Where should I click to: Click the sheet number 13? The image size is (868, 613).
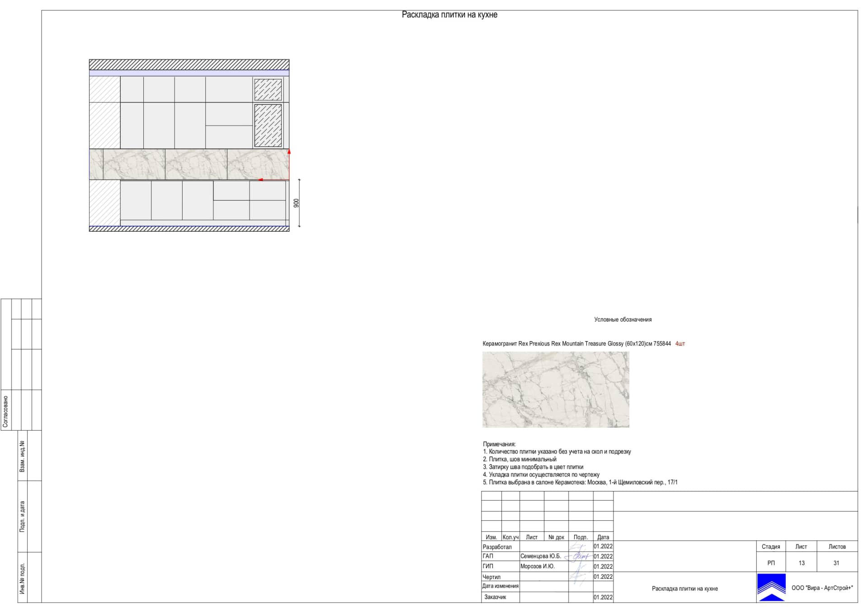click(802, 563)
